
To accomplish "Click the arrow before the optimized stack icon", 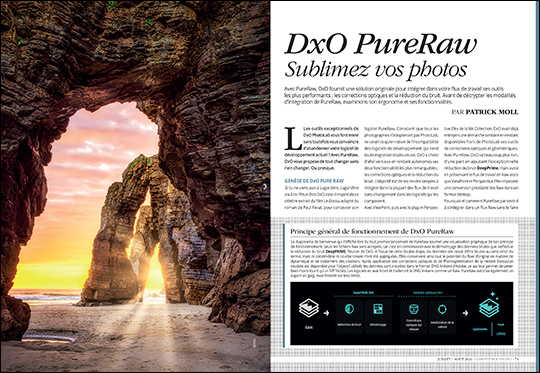I will coord(465,313).
